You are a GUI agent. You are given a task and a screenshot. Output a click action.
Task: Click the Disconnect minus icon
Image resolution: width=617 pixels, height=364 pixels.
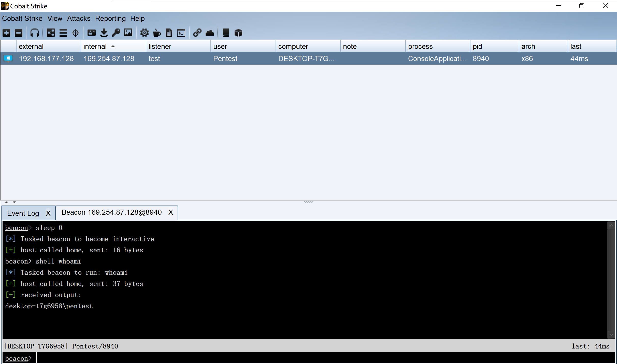point(19,33)
